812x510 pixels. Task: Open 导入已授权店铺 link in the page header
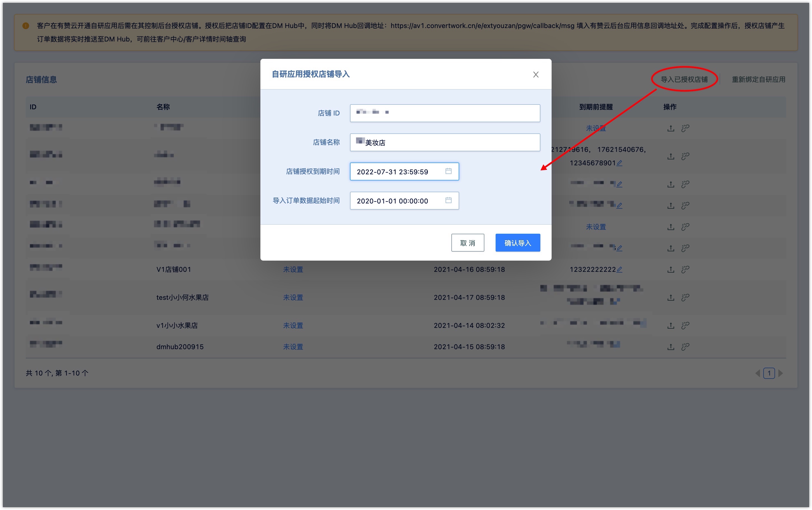(x=684, y=80)
